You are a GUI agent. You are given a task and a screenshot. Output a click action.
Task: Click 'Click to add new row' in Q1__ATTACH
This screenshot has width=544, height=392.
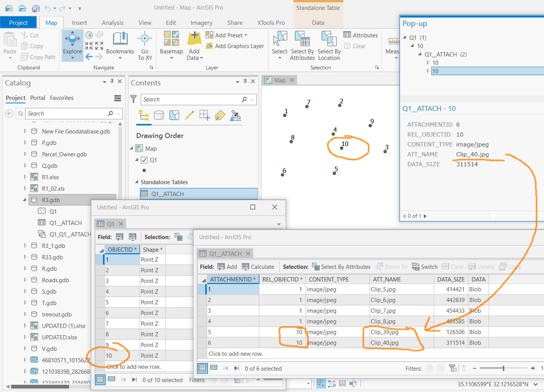tap(236, 353)
